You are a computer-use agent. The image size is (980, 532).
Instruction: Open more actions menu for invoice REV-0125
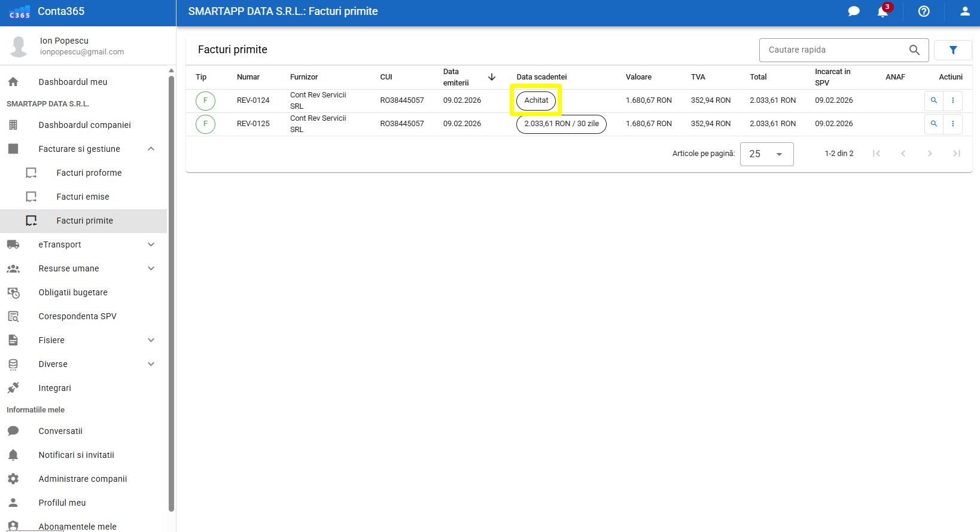point(952,124)
